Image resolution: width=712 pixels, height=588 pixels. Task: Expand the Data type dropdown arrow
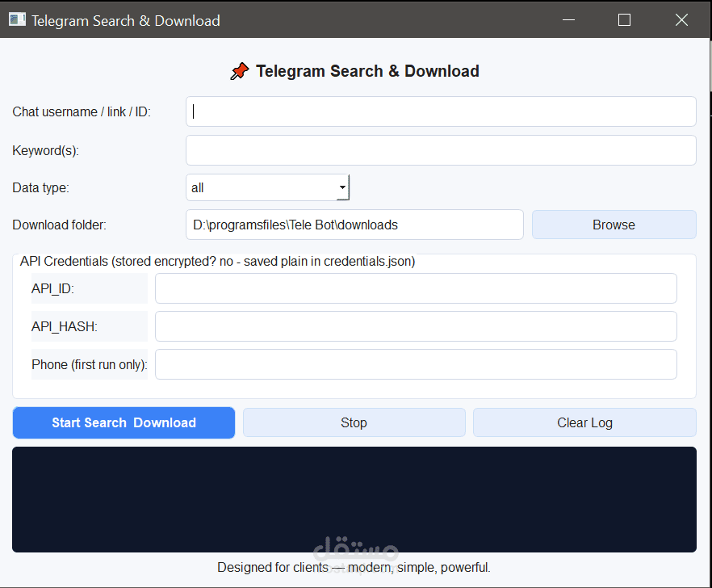[342, 187]
